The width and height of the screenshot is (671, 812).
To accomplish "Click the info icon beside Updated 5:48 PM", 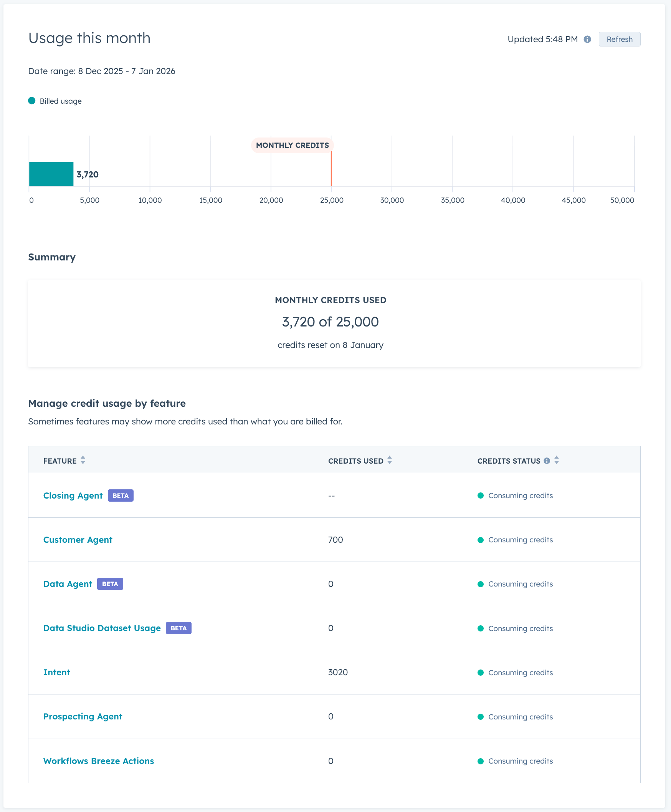I will pyautogui.click(x=588, y=39).
